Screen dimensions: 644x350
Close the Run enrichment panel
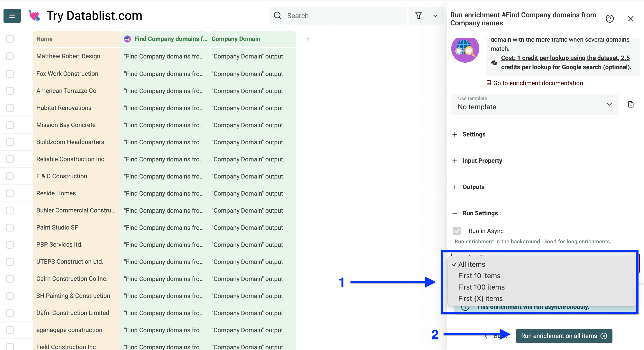click(631, 19)
